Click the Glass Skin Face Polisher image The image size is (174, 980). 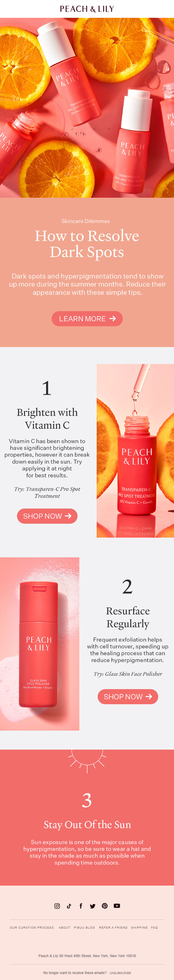click(40, 644)
